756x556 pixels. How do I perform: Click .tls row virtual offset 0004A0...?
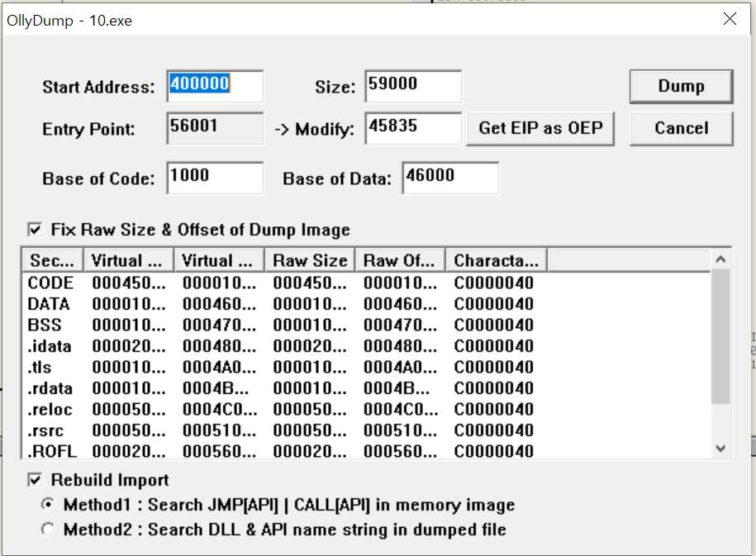point(219,368)
